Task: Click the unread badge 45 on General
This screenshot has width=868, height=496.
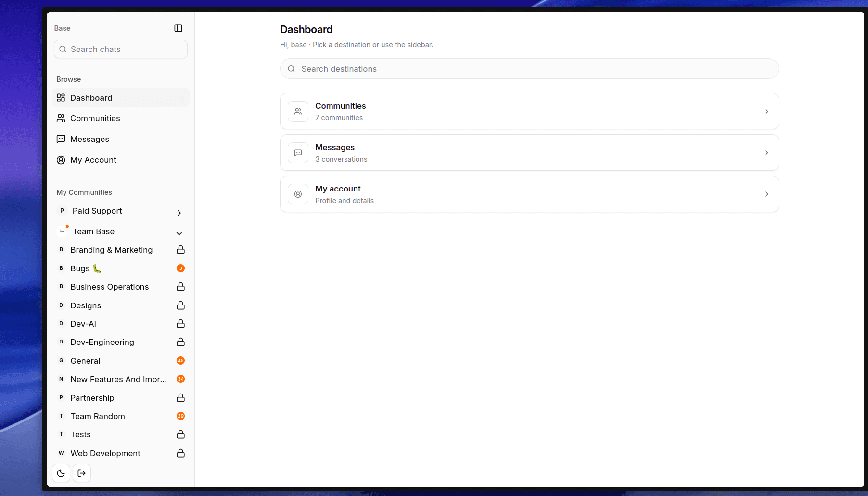Action: point(181,361)
